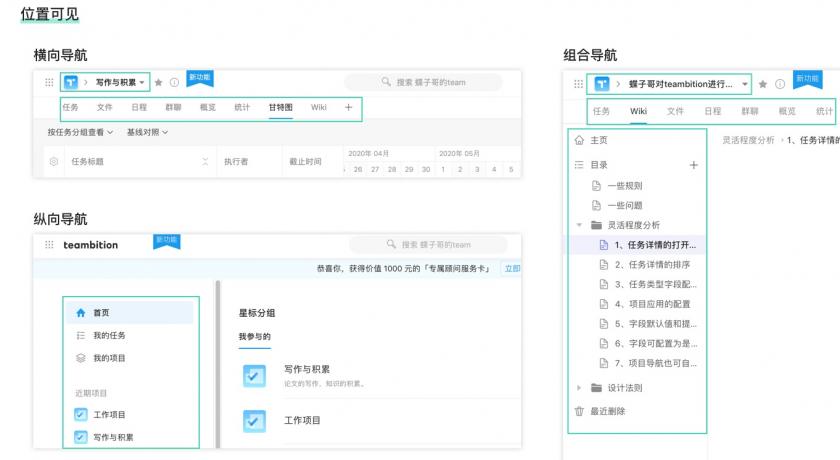Click the 新功能 badge in horizontal navigation panel
This screenshot has height=460, width=840.
tap(200, 78)
